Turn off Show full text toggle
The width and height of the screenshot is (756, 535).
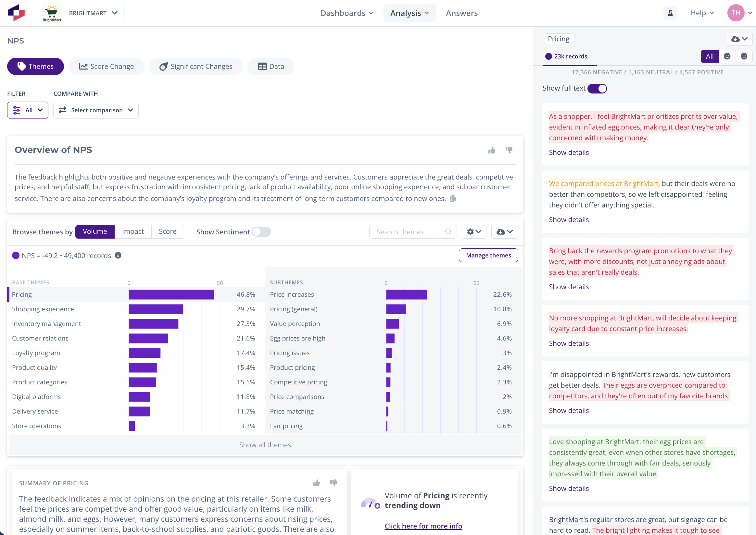coord(597,88)
